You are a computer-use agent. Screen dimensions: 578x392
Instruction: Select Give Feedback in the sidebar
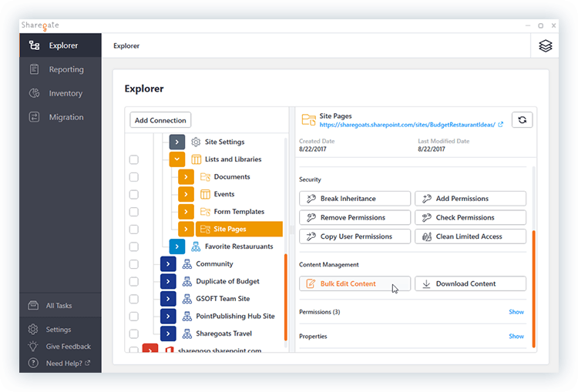60,347
